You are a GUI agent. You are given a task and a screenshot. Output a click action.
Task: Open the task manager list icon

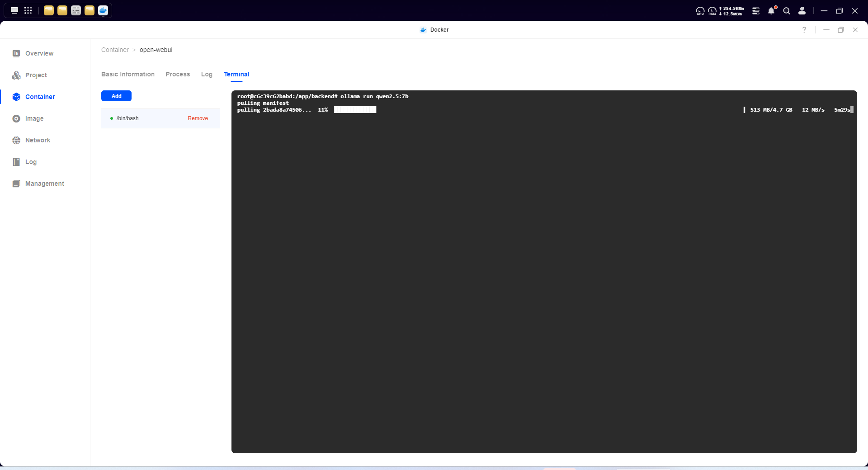[756, 11]
